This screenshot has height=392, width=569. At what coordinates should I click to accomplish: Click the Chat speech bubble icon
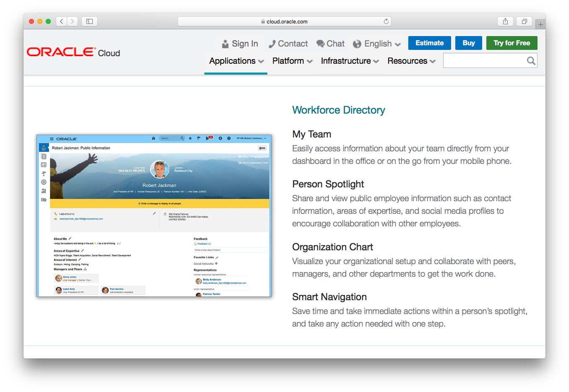click(x=320, y=44)
